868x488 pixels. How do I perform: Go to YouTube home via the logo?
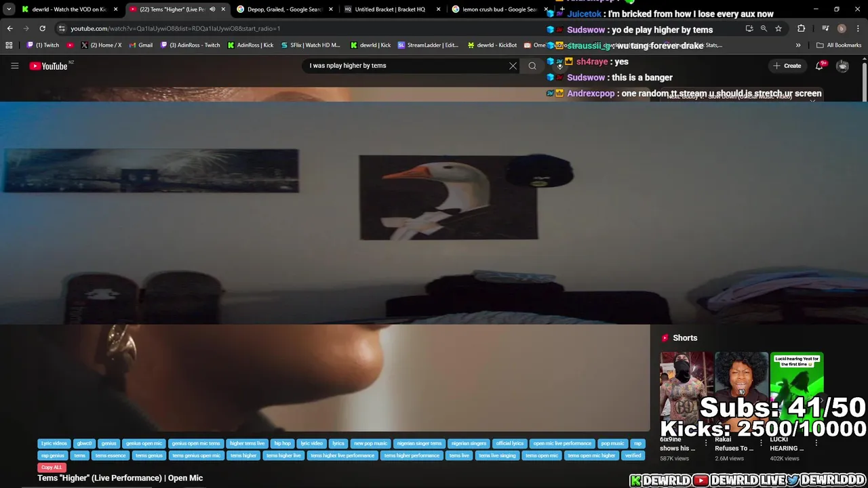click(x=49, y=66)
